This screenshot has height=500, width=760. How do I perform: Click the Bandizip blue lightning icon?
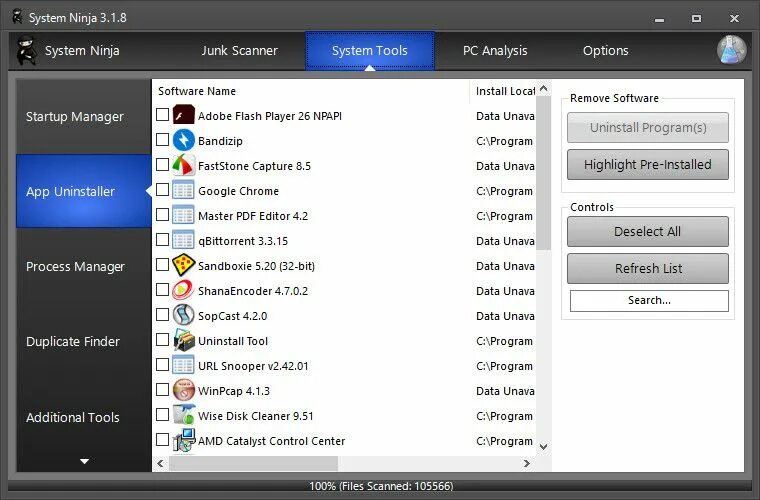click(184, 141)
